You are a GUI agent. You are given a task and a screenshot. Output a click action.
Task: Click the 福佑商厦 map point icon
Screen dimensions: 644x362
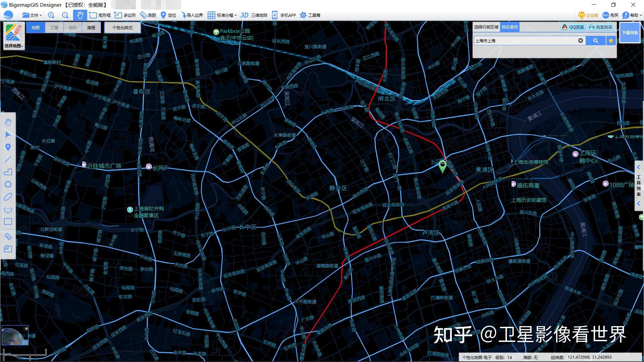pos(513,184)
